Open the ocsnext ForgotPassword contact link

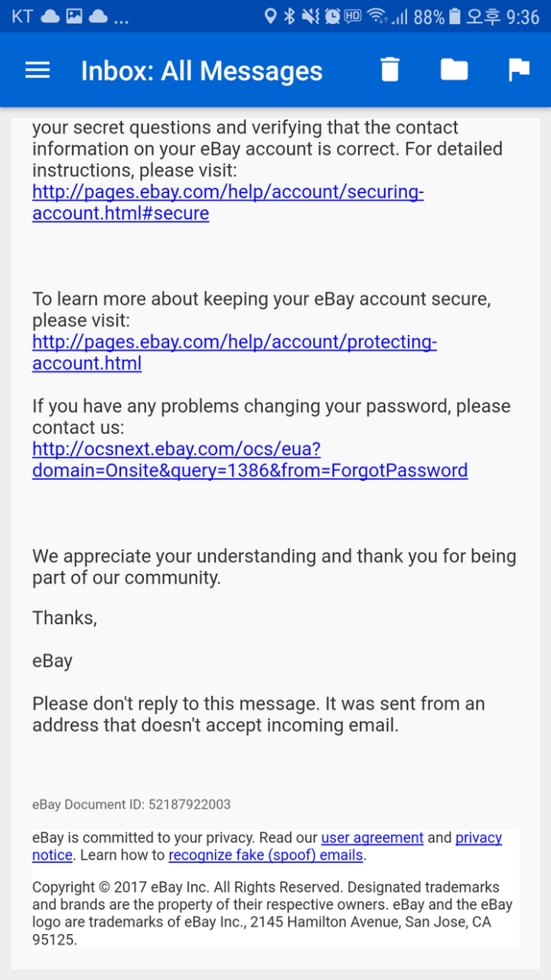pos(249,459)
